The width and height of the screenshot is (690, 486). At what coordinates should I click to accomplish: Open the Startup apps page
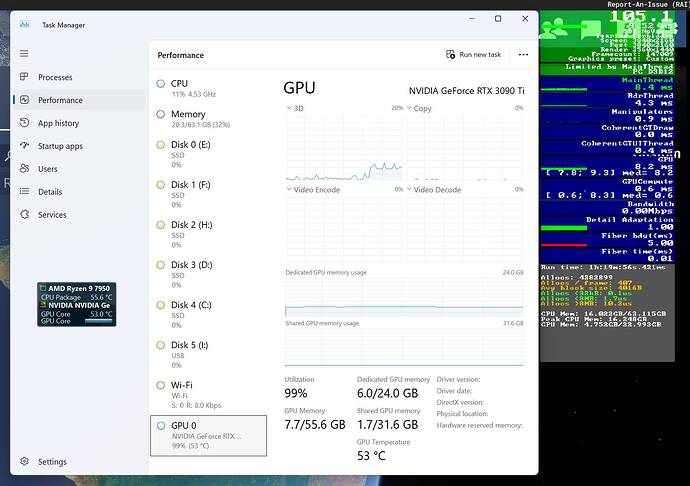60,146
